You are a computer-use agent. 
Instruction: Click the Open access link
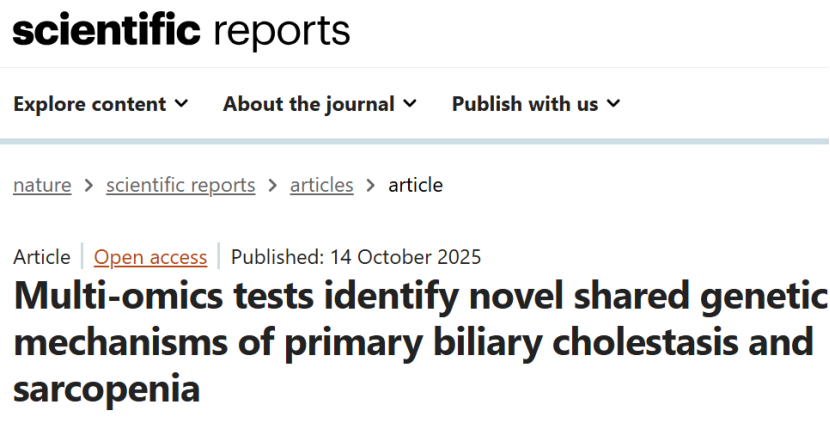(x=150, y=257)
